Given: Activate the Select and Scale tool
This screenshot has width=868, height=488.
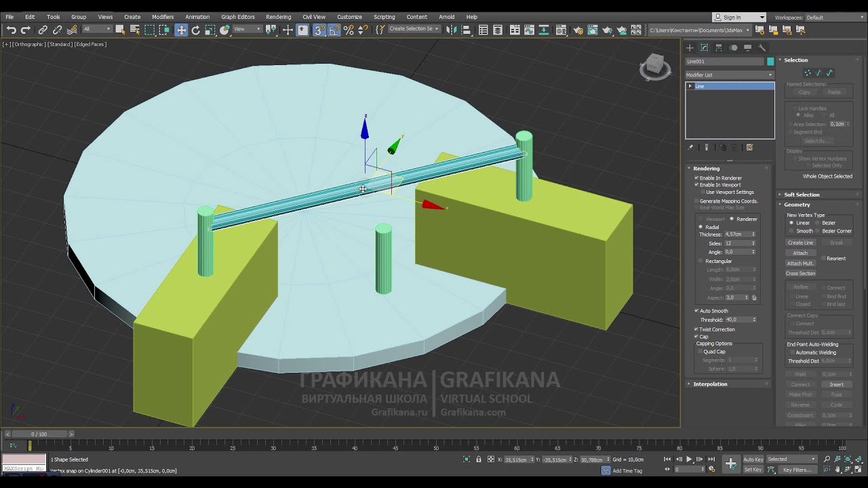Looking at the screenshot, I should pos(210,30).
